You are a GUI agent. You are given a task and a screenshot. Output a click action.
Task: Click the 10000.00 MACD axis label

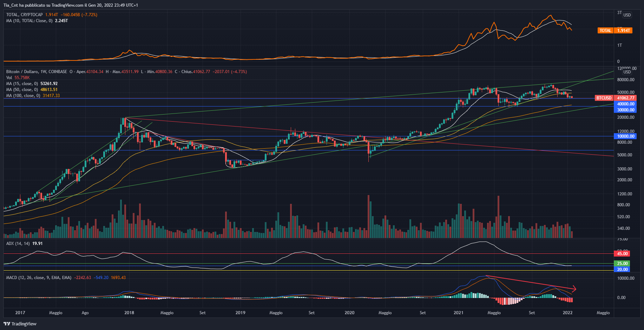[x=625, y=278]
